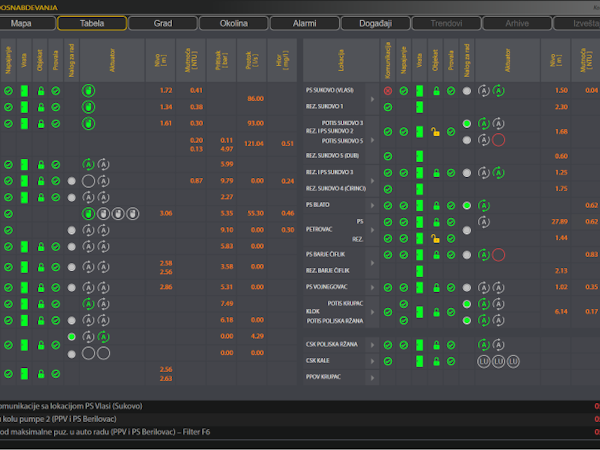The width and height of the screenshot is (600, 450).
Task: Expand PPOV KRUPAC location arrow
Action: point(372,378)
